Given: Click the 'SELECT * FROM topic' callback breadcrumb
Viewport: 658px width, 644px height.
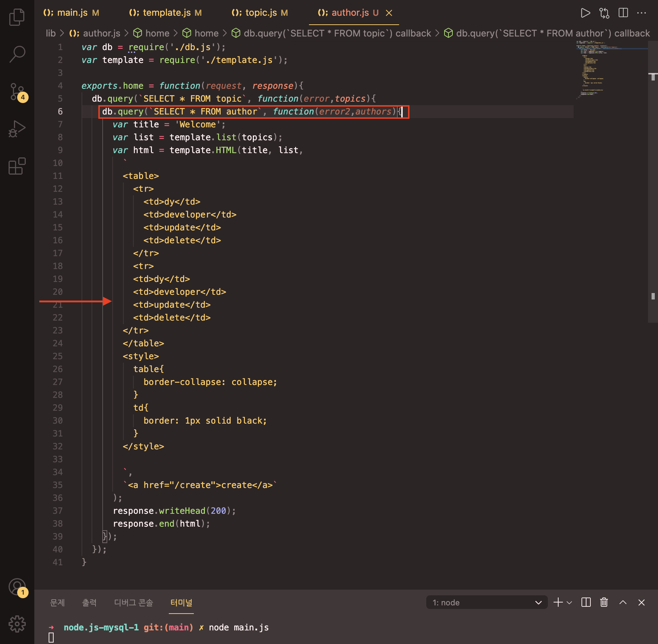Looking at the screenshot, I should coord(331,33).
